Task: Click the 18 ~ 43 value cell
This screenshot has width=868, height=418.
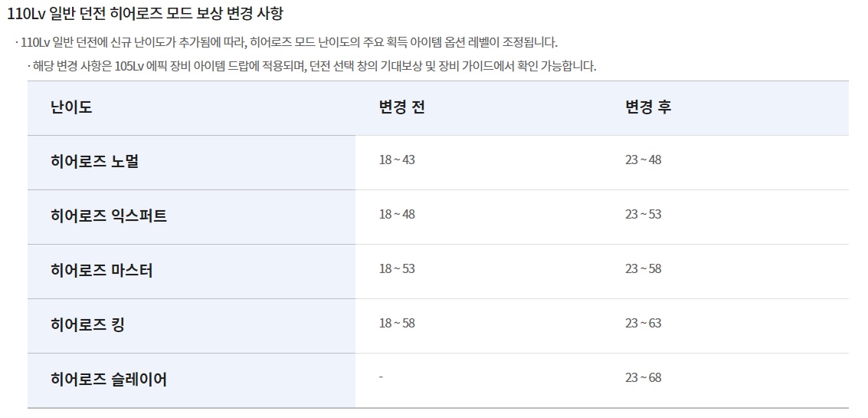Action: pyautogui.click(x=397, y=160)
